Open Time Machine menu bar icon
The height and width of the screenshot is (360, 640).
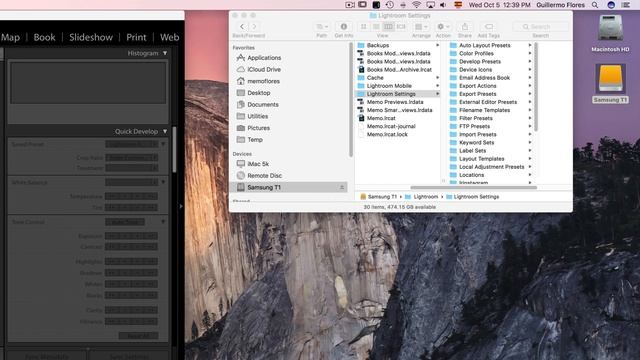coord(390,5)
